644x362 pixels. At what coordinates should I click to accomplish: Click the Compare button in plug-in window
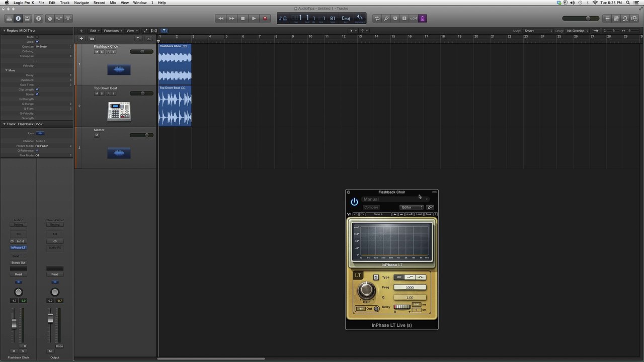371,207
